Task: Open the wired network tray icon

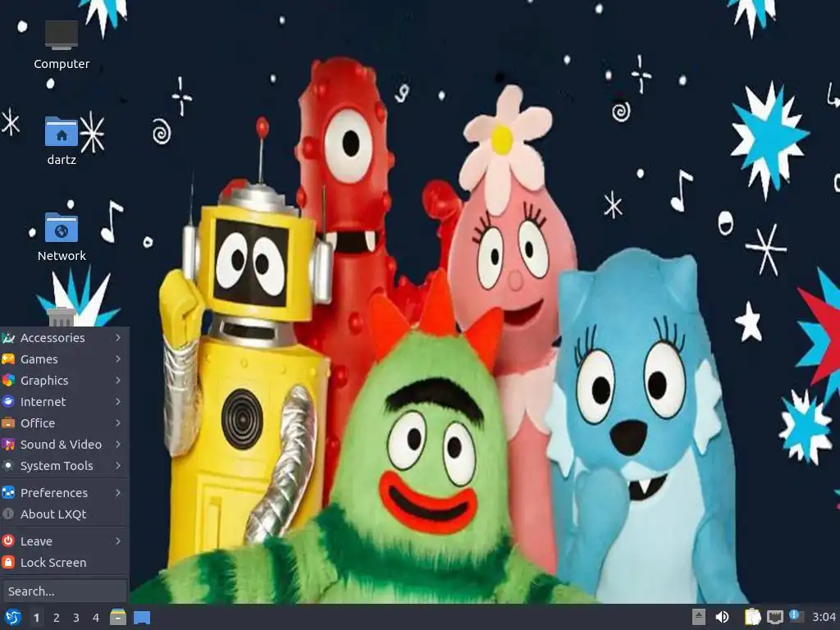Action: [774, 617]
